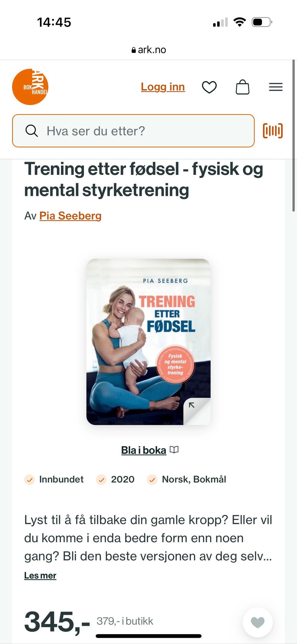This screenshot has width=297, height=644.
Task: Tap the Innbundet checkmark tag
Action: point(54,479)
